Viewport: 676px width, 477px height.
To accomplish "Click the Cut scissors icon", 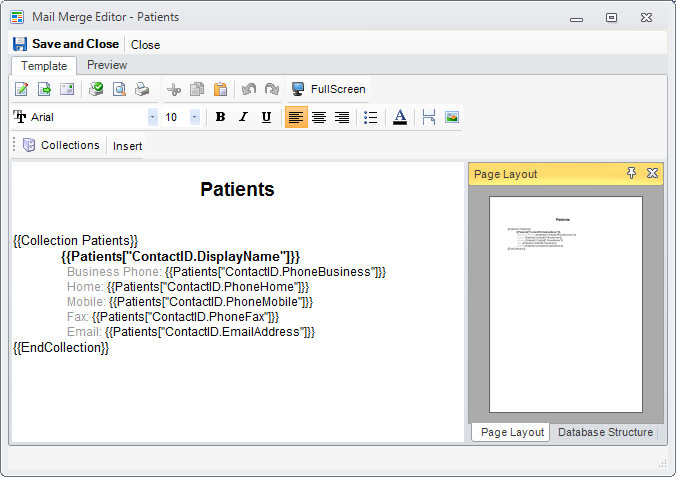I will pos(175,89).
